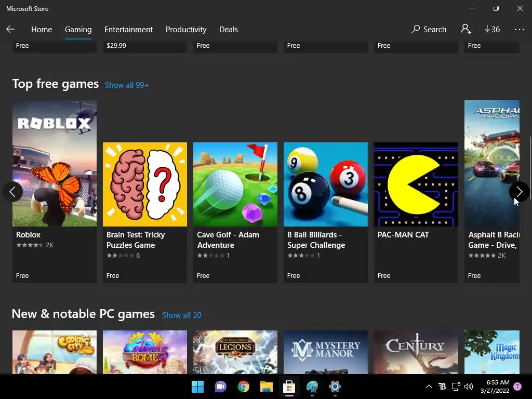Open the Magic Kingdoms game thumbnail

click(x=492, y=352)
